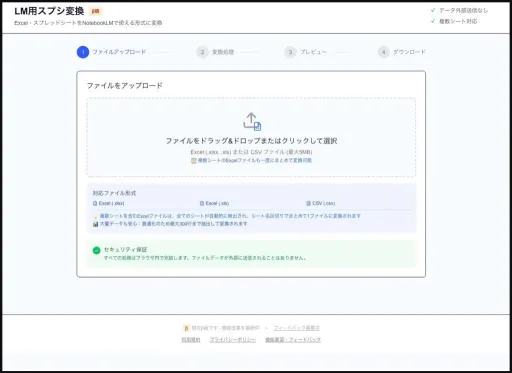Select step 3 プレビュー circle
This screenshot has width=512, height=373.
[x=290, y=52]
